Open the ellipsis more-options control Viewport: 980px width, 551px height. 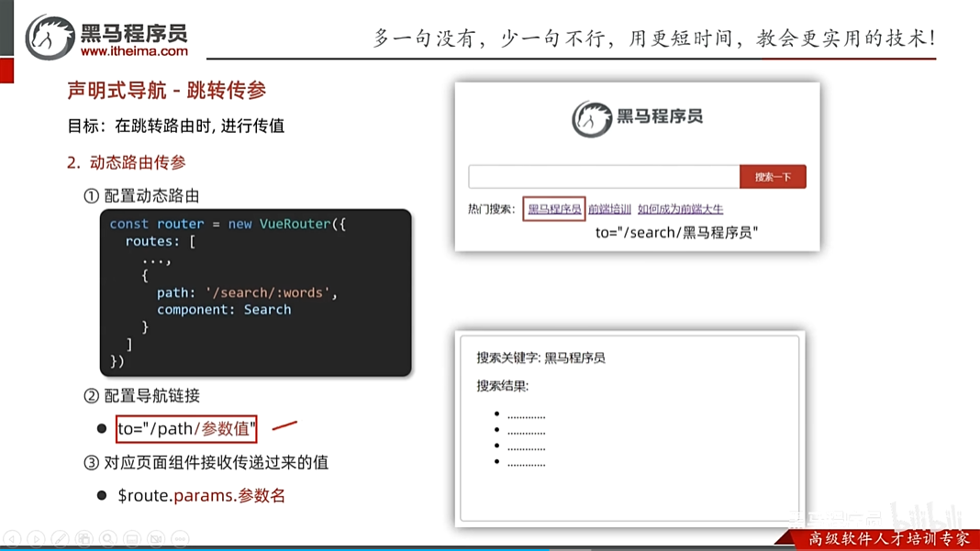pyautogui.click(x=177, y=539)
